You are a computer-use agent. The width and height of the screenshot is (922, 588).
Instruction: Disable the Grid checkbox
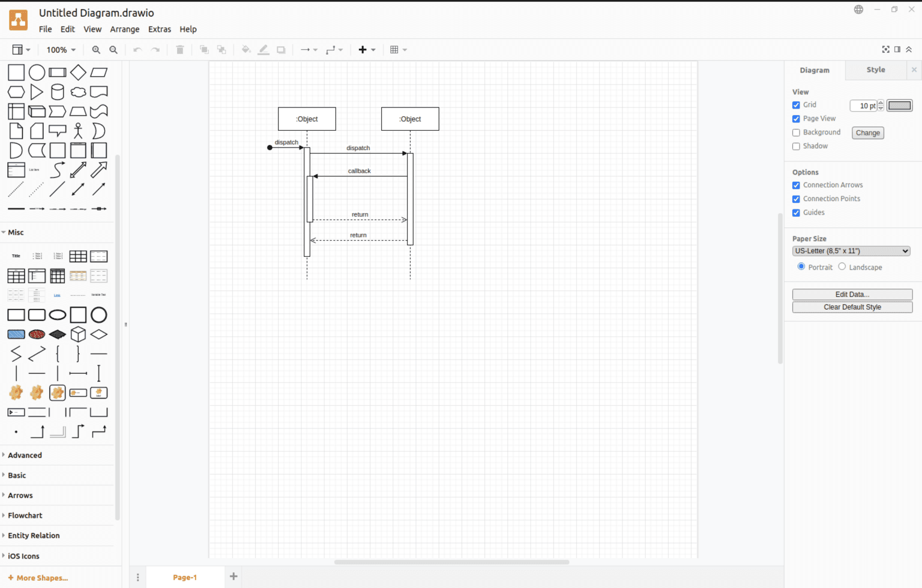point(796,104)
